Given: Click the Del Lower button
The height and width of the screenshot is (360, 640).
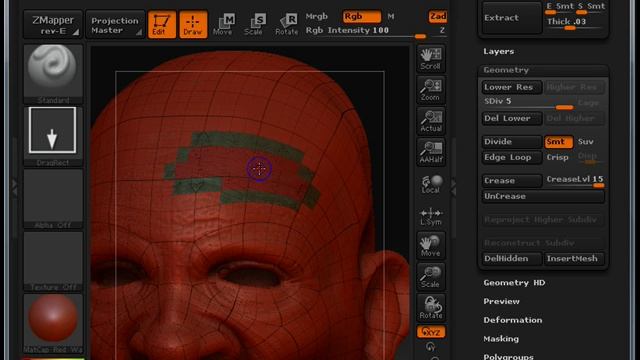Looking at the screenshot, I should (512, 118).
